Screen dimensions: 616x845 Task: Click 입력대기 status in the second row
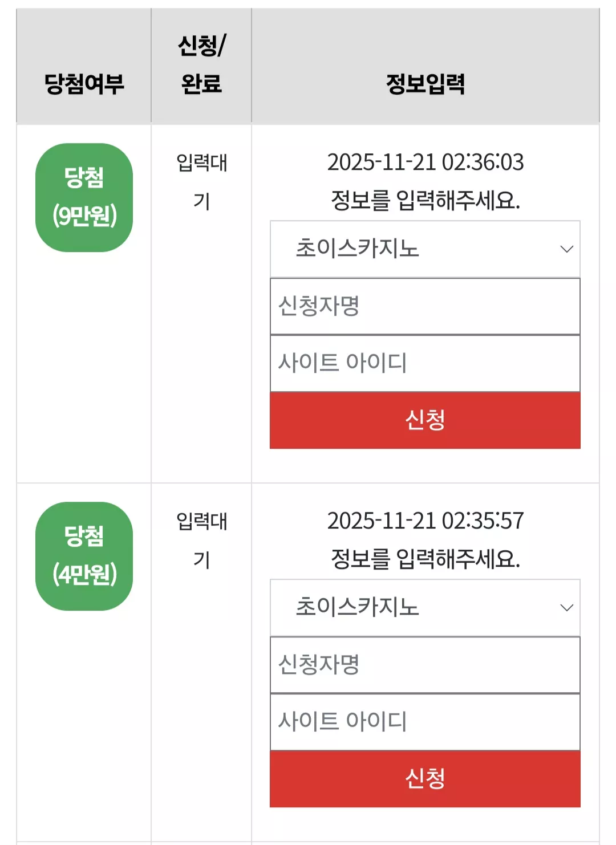click(201, 541)
